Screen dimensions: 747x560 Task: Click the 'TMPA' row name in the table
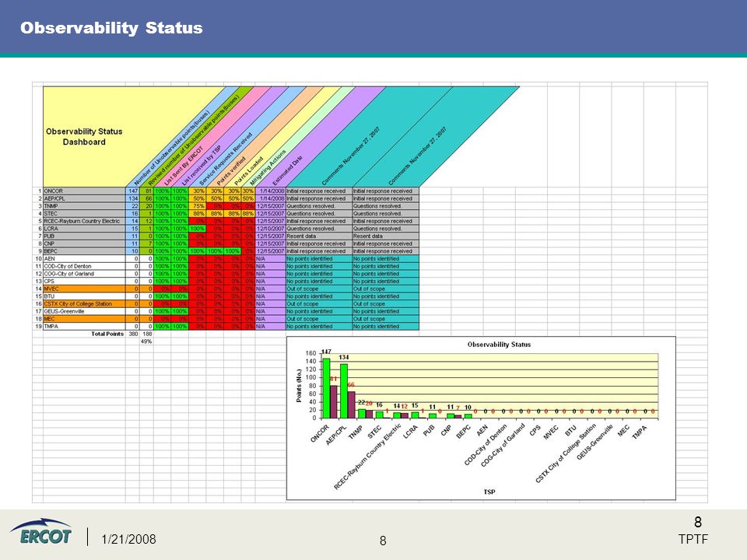point(84,327)
